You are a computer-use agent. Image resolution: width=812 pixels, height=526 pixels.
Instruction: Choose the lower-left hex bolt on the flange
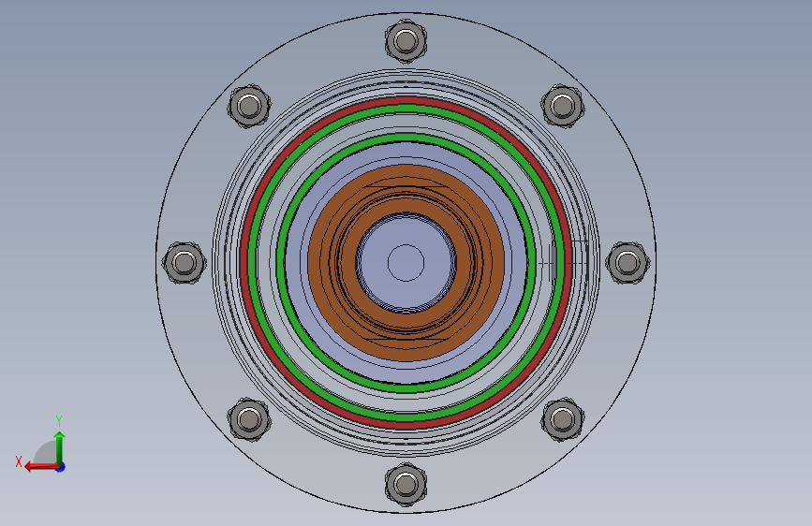pyautogui.click(x=249, y=419)
